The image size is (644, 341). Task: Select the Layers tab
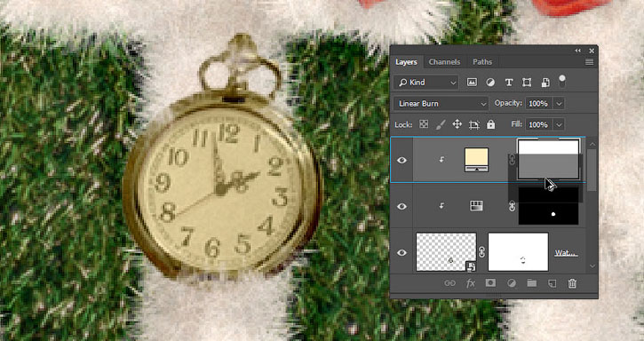coord(406,62)
